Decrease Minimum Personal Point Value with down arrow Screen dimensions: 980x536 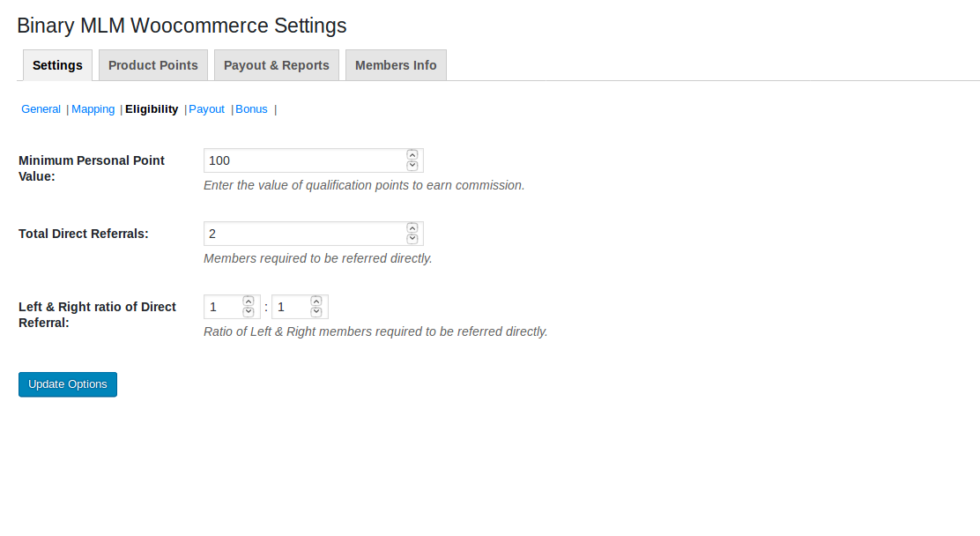412,166
